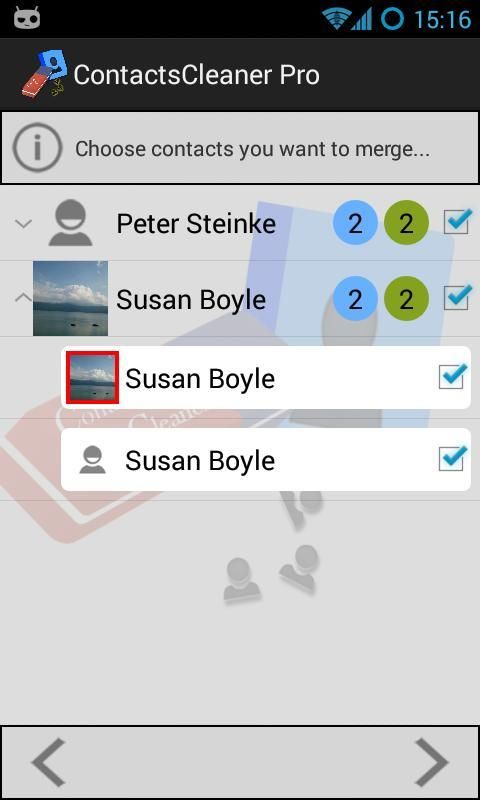
Task: Proceed to next step with forward arrow
Action: point(432,762)
